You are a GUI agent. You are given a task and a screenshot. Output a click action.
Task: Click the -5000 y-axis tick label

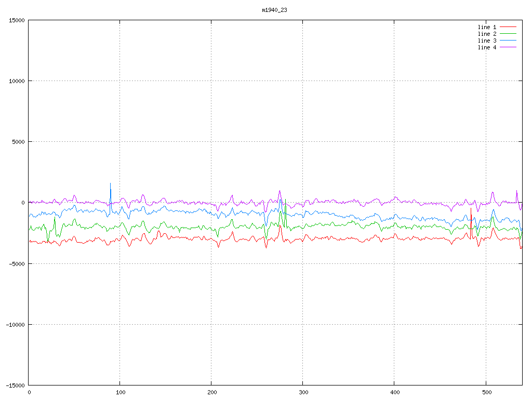click(x=17, y=263)
